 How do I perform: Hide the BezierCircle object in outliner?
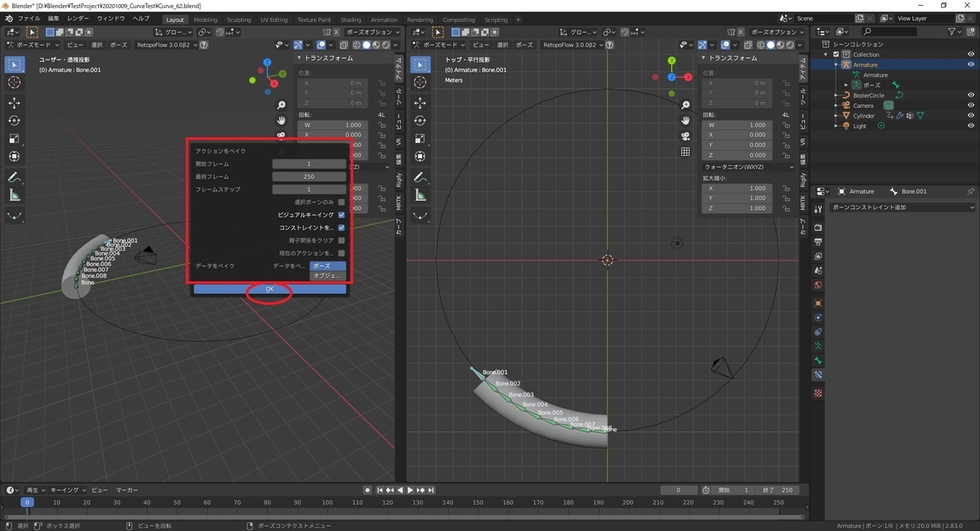pos(971,96)
